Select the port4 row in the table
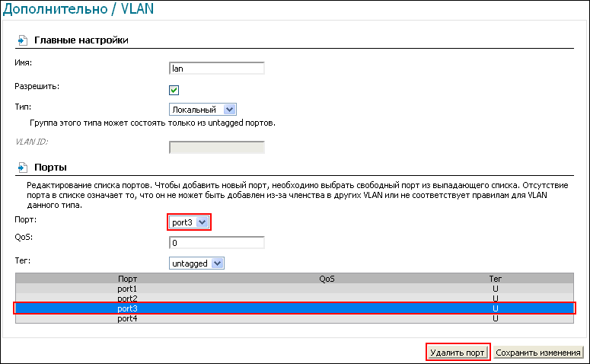The image size is (590, 364). pyautogui.click(x=295, y=318)
